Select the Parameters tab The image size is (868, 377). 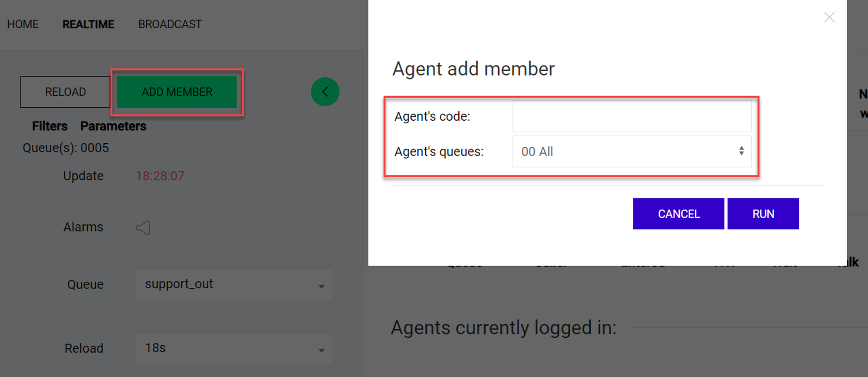pyautogui.click(x=113, y=126)
